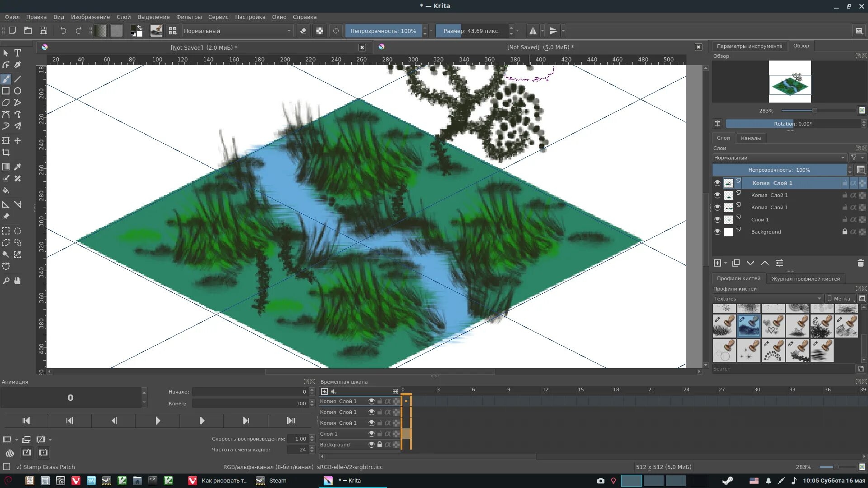The height and width of the screenshot is (488, 868).
Task: Hide the Background layer eye
Action: coord(717,232)
